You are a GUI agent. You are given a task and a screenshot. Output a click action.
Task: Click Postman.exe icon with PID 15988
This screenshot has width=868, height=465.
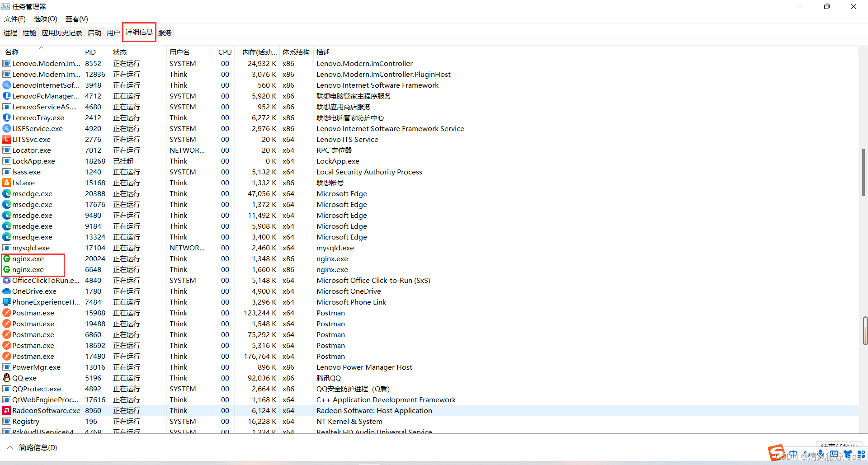click(x=7, y=313)
